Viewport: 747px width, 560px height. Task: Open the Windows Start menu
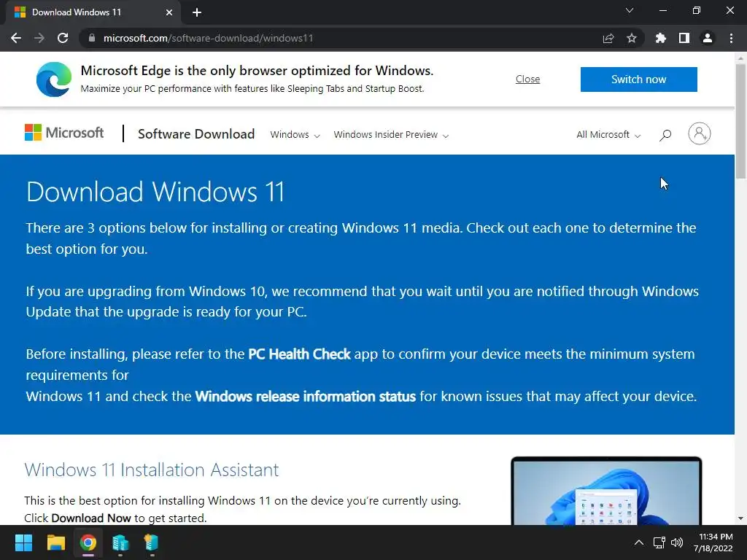(23, 542)
